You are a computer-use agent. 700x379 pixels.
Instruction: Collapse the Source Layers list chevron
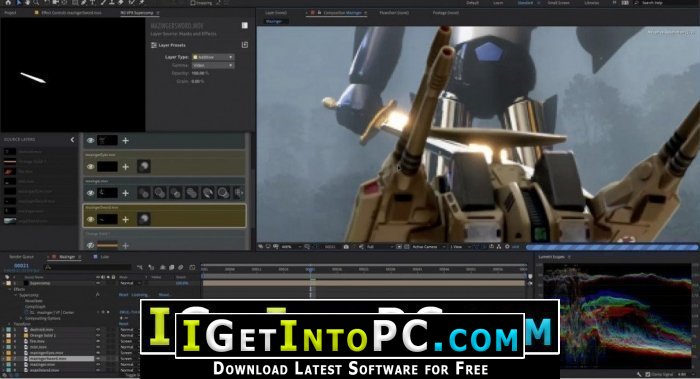point(72,140)
